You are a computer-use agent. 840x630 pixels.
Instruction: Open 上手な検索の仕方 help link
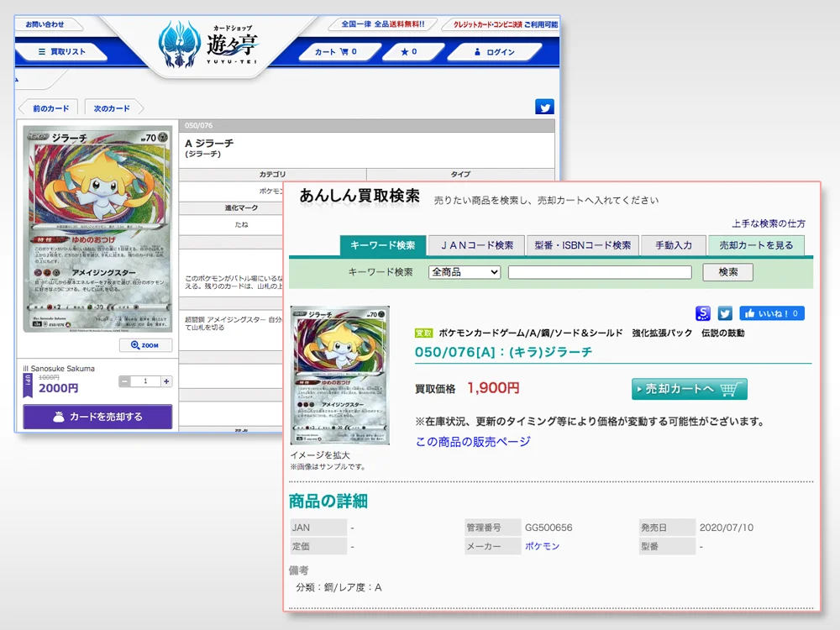pos(769,223)
